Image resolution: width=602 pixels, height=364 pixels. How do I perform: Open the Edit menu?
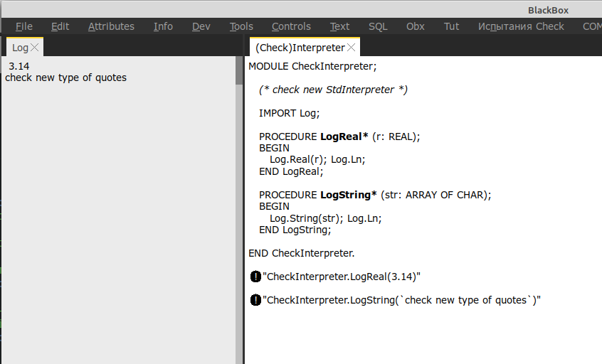[60, 26]
